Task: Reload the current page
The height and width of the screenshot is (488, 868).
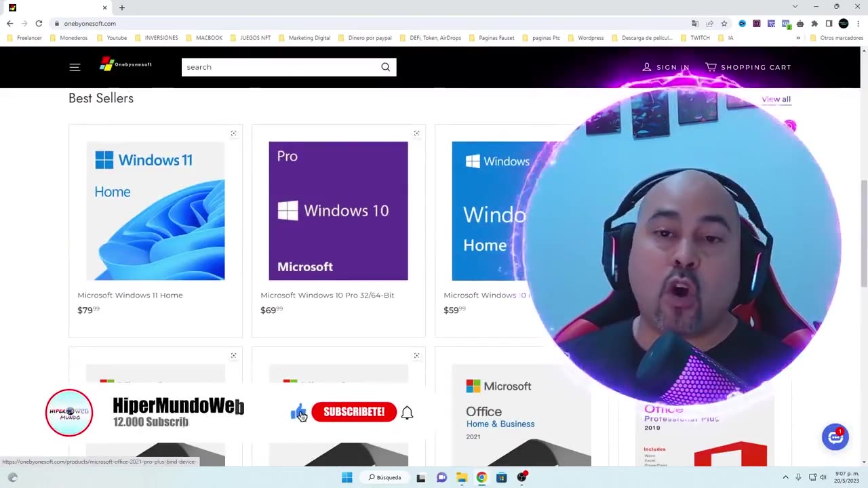Action: tap(39, 23)
